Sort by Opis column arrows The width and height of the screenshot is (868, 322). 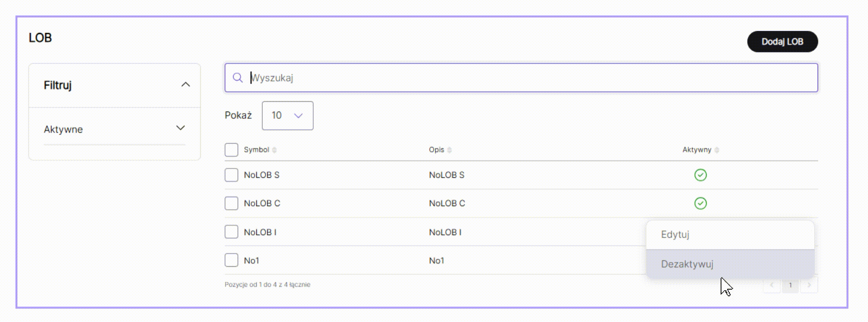pyautogui.click(x=449, y=150)
